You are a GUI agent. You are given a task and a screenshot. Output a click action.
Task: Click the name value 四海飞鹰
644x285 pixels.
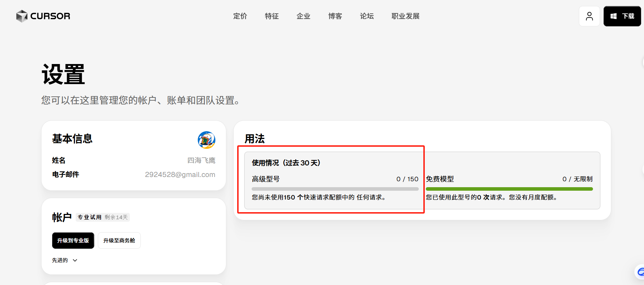click(x=201, y=160)
